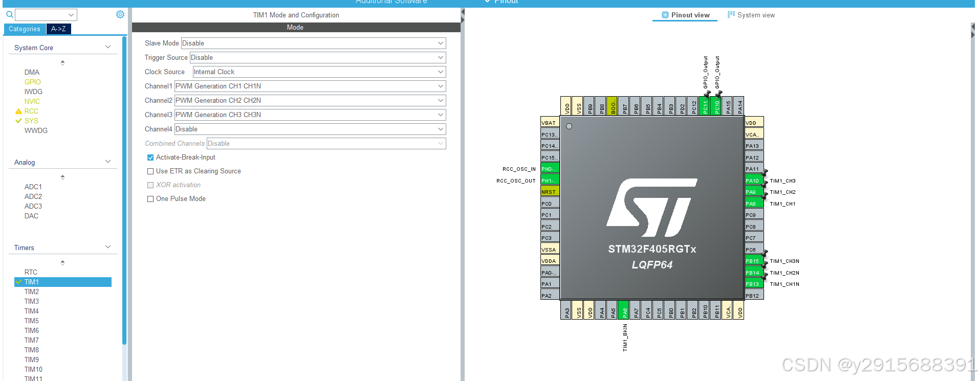Open IWDG configuration item

pos(33,92)
